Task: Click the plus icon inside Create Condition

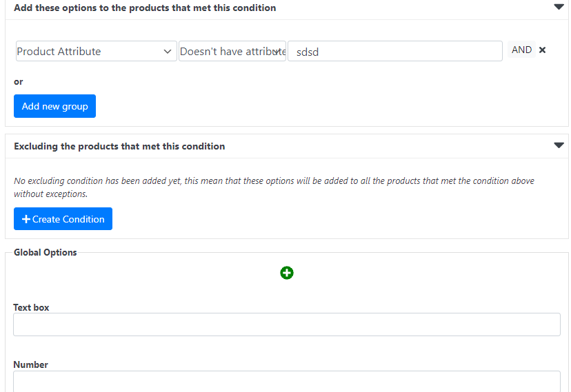Action: (26, 219)
